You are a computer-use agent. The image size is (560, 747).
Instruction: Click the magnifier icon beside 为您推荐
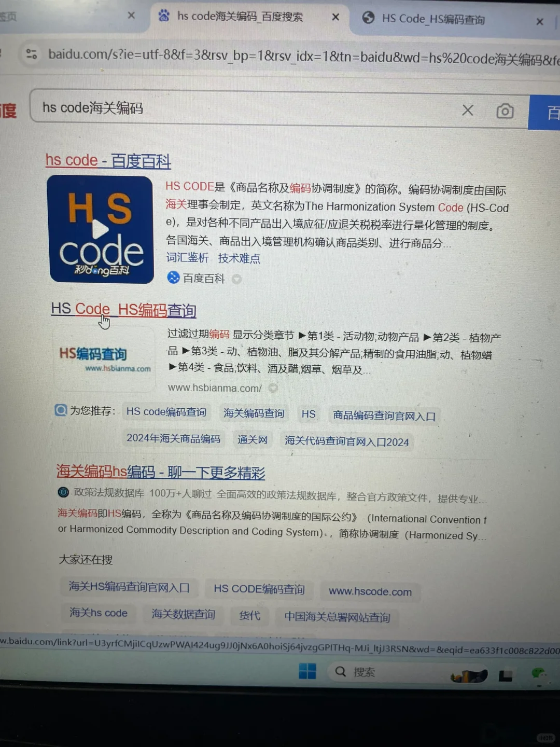(61, 410)
